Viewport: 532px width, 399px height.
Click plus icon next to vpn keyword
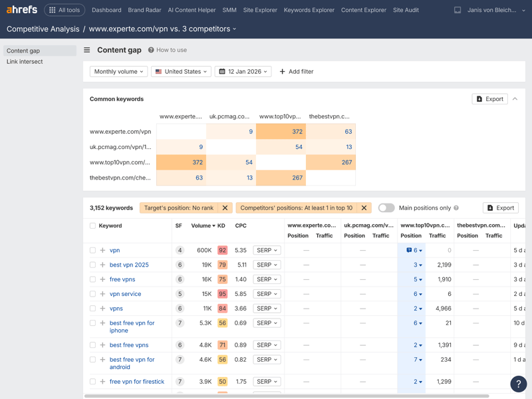[x=102, y=251]
